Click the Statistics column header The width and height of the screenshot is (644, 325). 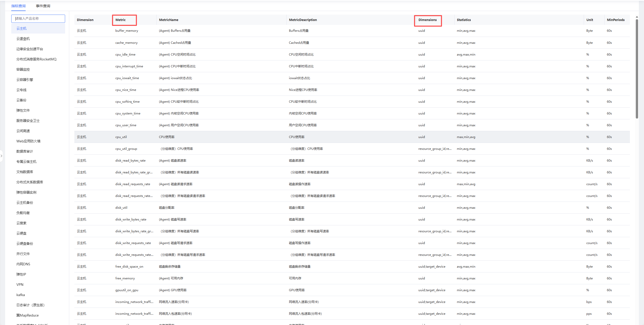(464, 20)
